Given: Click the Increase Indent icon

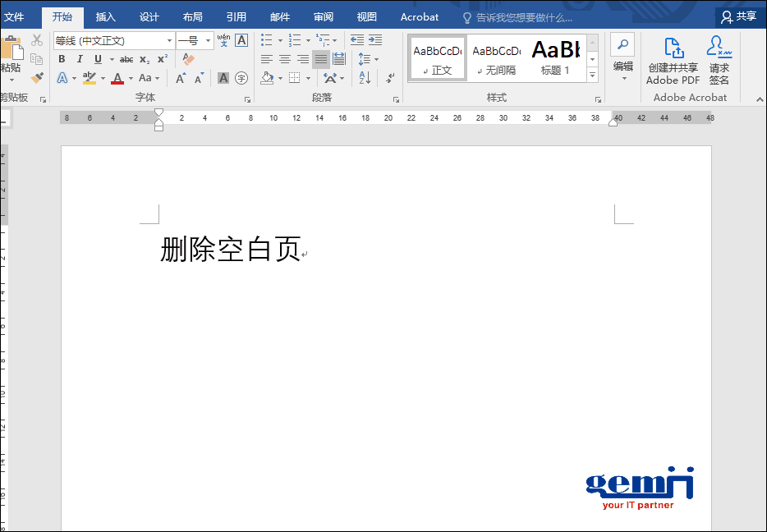Looking at the screenshot, I should [x=375, y=40].
